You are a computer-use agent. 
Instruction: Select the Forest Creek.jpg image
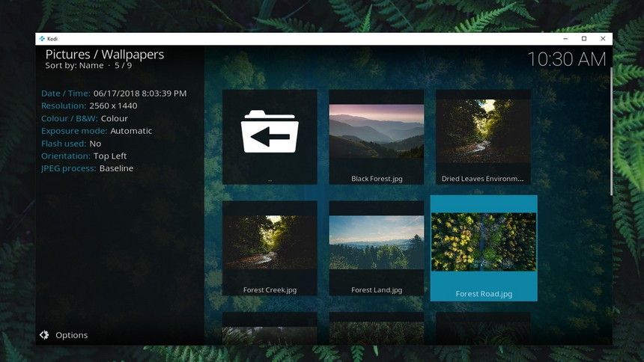[x=270, y=242]
